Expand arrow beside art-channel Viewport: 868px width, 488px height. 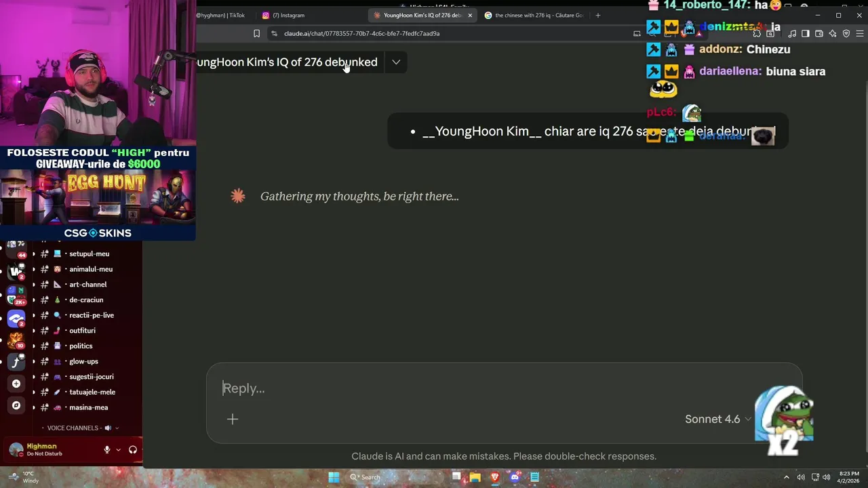click(34, 285)
